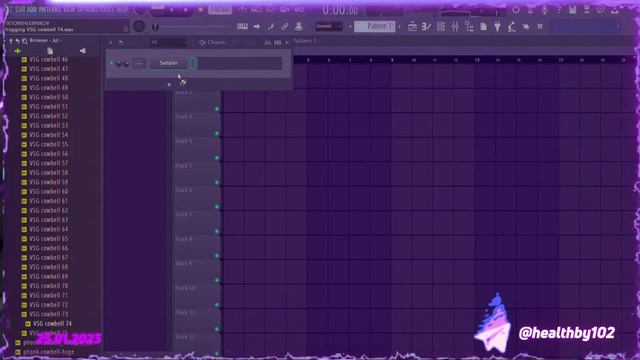The width and height of the screenshot is (640, 360).
Task: Close the Channel rack with its X
Action: [287, 42]
